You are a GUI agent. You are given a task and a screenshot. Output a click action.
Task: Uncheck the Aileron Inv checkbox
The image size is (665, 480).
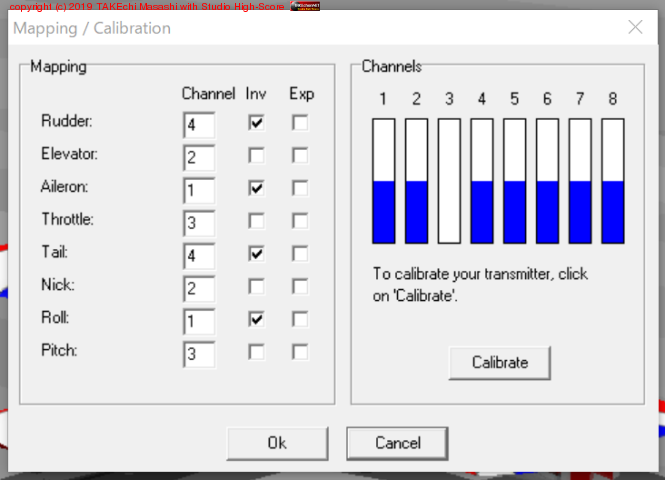tap(257, 188)
